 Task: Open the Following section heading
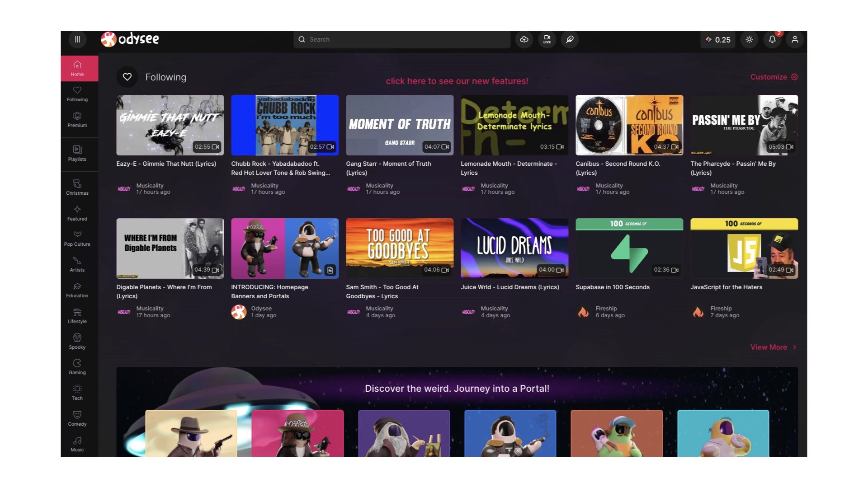[165, 77]
